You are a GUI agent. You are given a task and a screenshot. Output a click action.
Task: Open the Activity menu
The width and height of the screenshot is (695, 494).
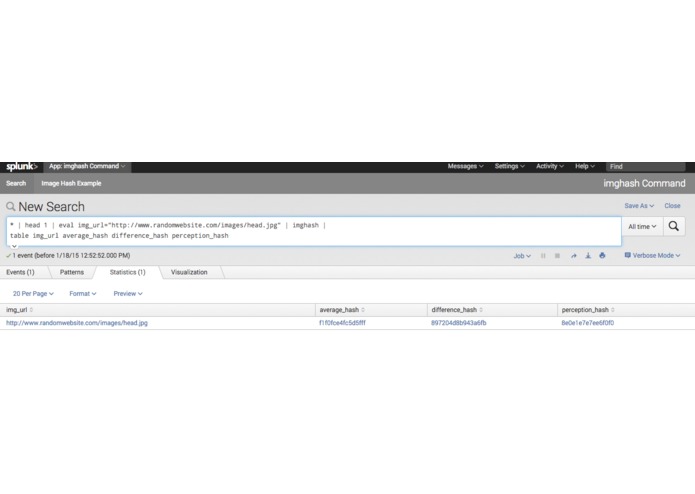tap(550, 167)
